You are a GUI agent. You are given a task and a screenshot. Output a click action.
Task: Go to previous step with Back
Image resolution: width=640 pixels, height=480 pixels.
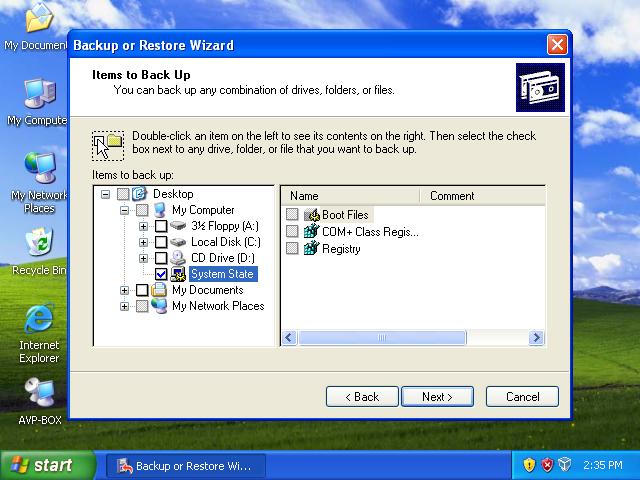coord(362,396)
